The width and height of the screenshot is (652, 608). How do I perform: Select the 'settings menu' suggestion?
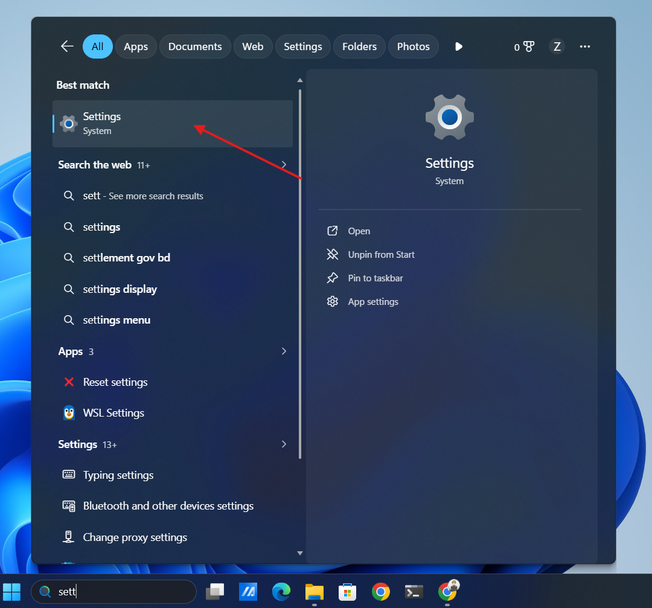pos(173,320)
